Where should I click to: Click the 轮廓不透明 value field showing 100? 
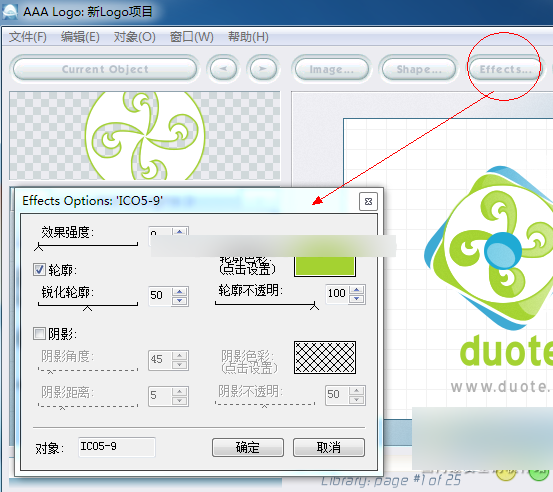pyautogui.click(x=337, y=294)
